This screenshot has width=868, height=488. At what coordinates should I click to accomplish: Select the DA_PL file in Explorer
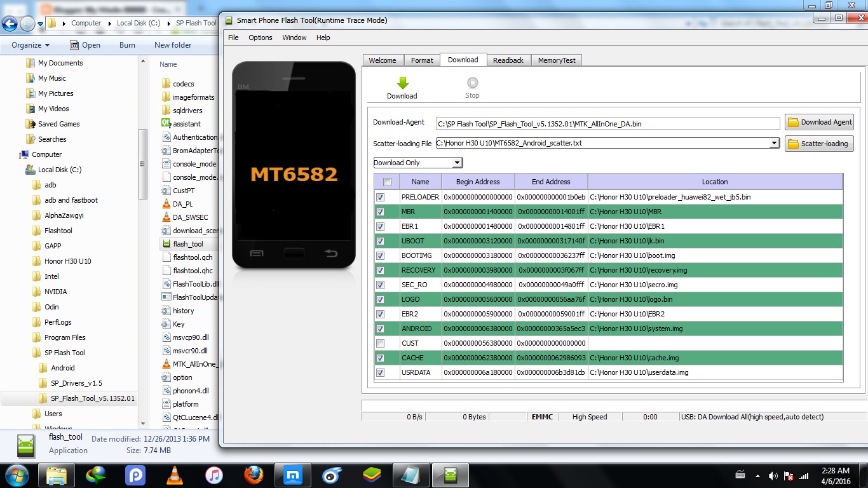pos(177,204)
